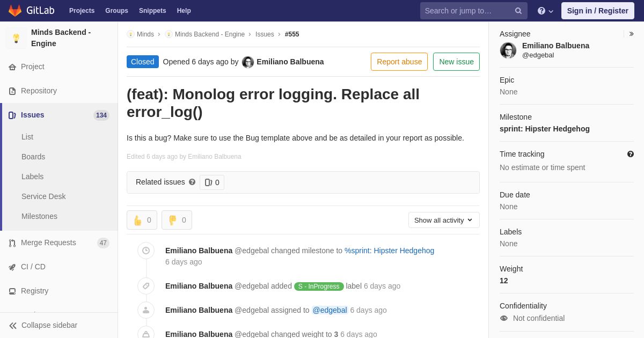Click the Merge Requests icon in sidebar
This screenshot has width=644, height=338.
12,243
